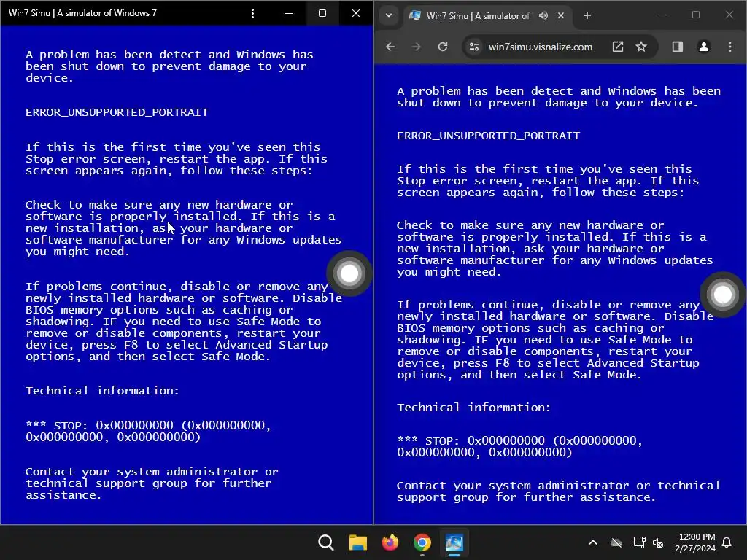Viewport: 747px width, 560px height.
Task: Click "Win7 Simu | A simulator of Windows 7" title
Action: pyautogui.click(x=82, y=13)
